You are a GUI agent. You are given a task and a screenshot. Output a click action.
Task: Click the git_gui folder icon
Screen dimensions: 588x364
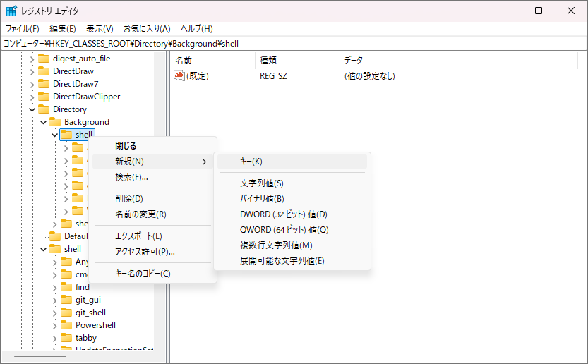coord(66,300)
